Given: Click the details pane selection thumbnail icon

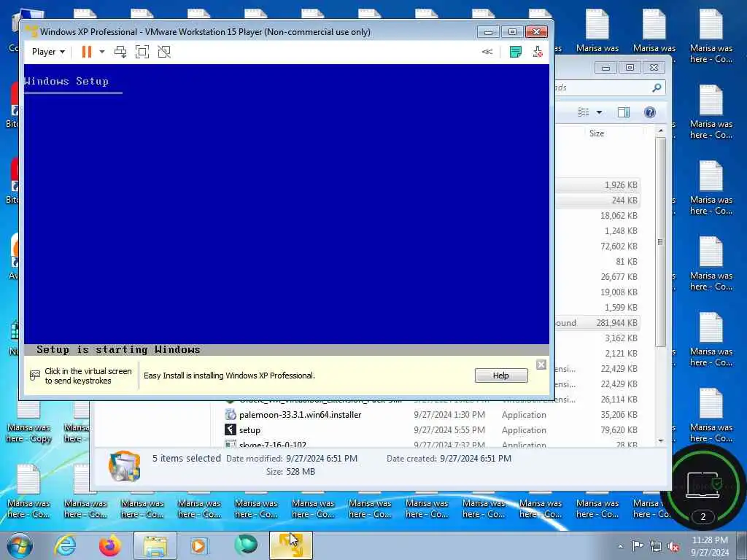Looking at the screenshot, I should (124, 466).
